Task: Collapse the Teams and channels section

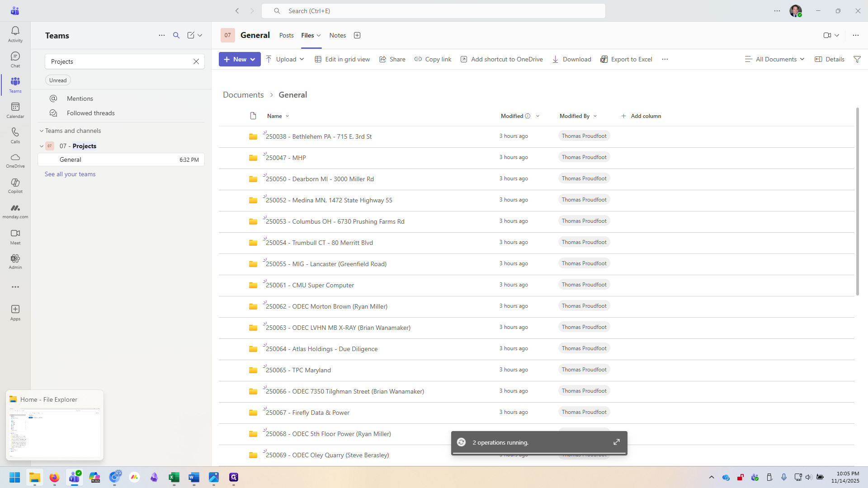Action: [x=41, y=131]
